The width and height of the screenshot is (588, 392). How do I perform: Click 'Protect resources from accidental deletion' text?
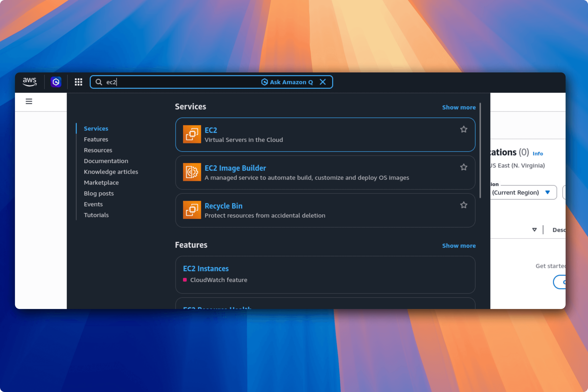click(265, 215)
